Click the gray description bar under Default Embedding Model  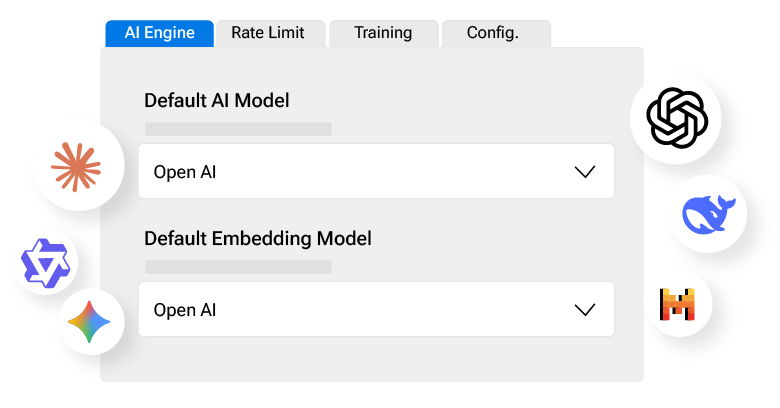click(238, 267)
